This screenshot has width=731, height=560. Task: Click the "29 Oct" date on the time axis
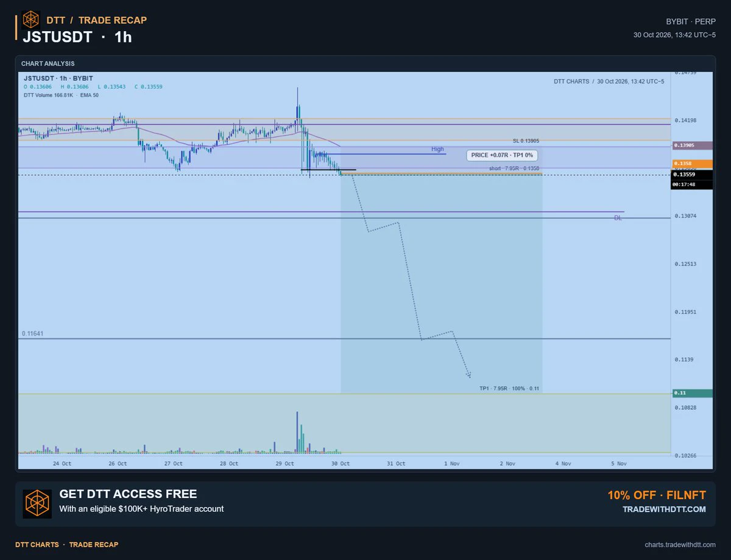[x=284, y=463]
